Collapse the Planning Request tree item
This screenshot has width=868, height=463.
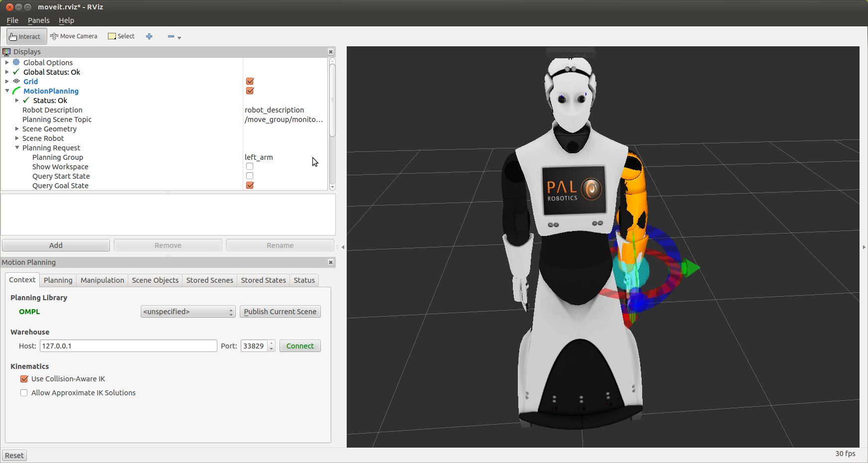[17, 148]
